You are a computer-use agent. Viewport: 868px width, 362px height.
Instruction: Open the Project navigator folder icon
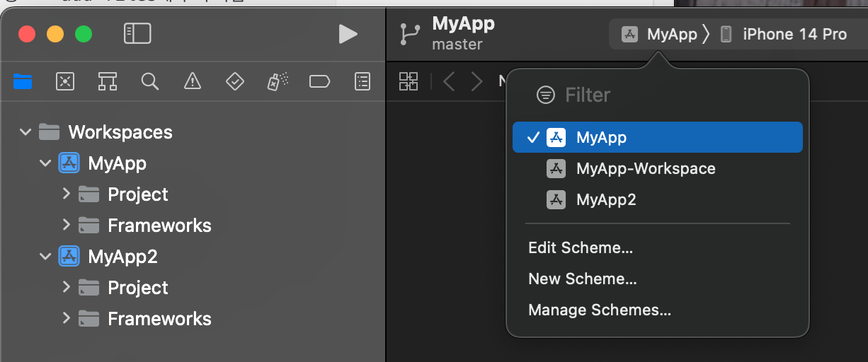pos(23,82)
